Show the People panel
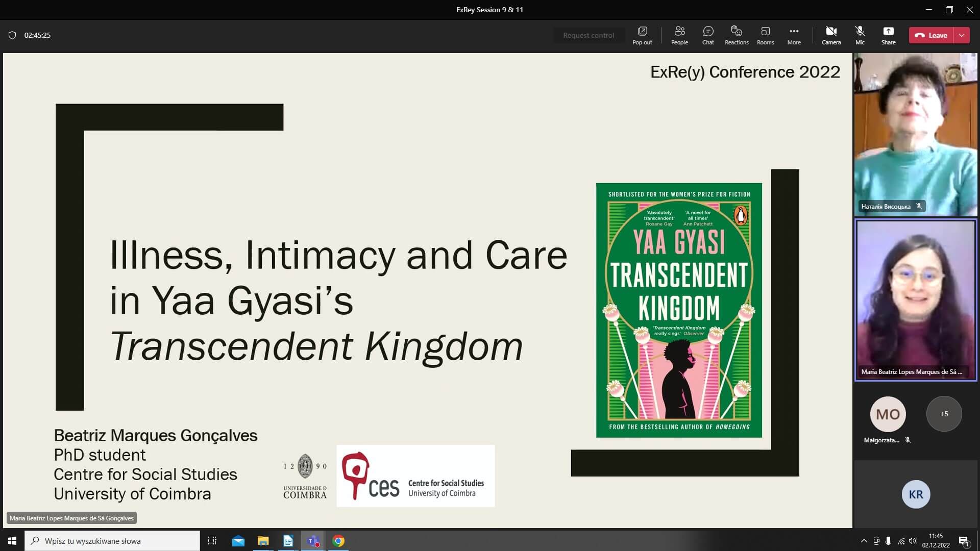Image resolution: width=980 pixels, height=551 pixels. [679, 35]
